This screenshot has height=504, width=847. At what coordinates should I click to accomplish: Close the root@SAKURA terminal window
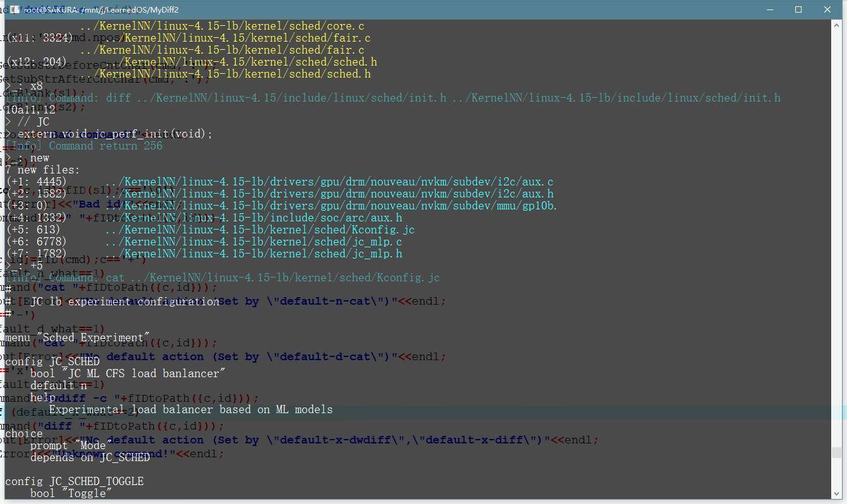[827, 9]
